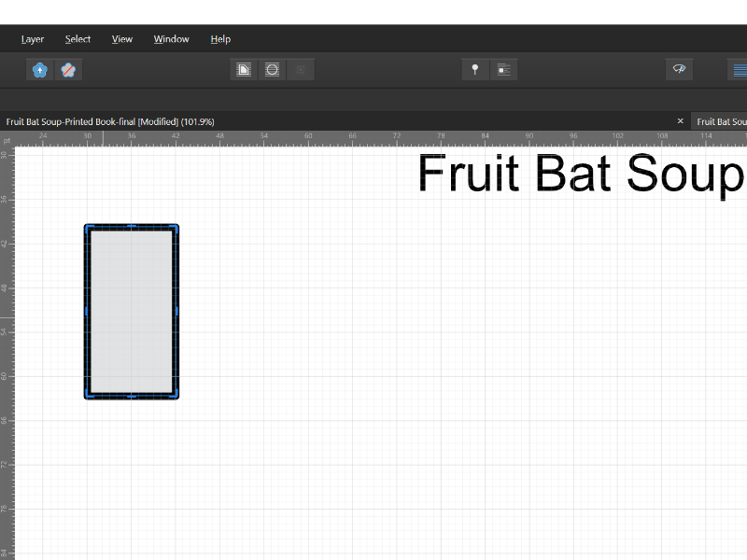Screen dimensions: 747x560
Task: Switch to the second Fruit Bat Sou document tab
Action: tap(721, 121)
